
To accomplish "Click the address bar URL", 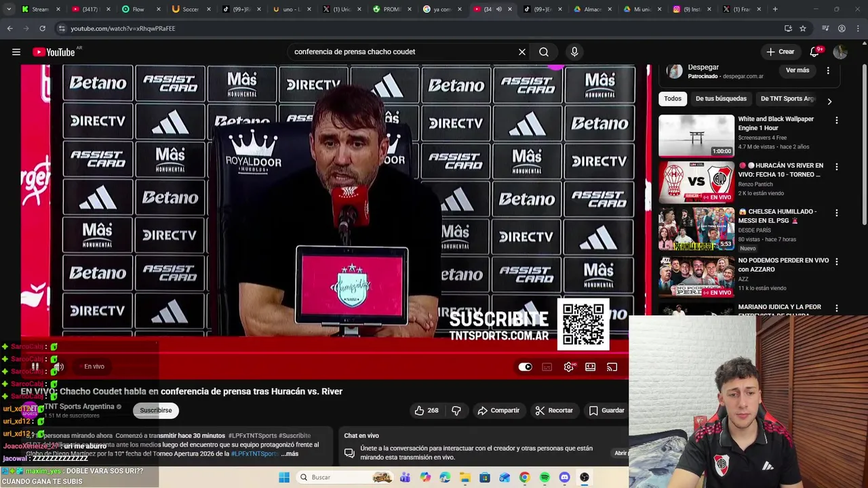I will point(123,28).
